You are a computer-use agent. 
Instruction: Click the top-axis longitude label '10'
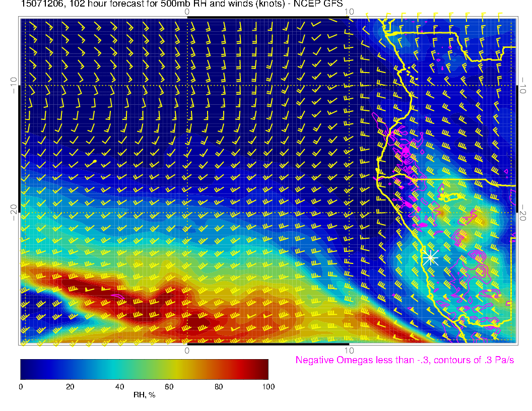[x=349, y=12]
